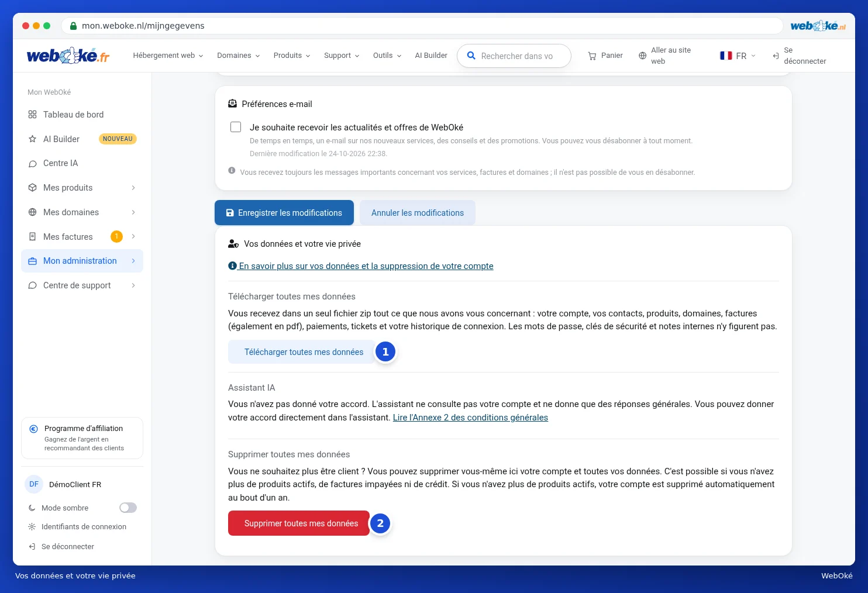Screen dimensions: 868x593
Task: Check the WebOké newsletter checkbox
Action: tap(236, 127)
